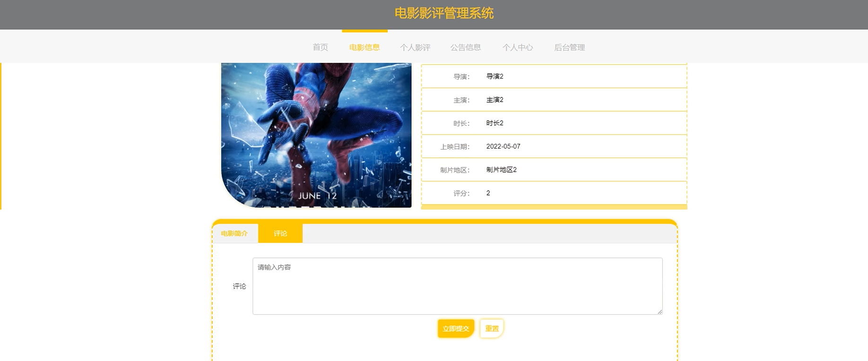This screenshot has height=361, width=868.
Task: Go to 后台管理 page
Action: [x=570, y=47]
